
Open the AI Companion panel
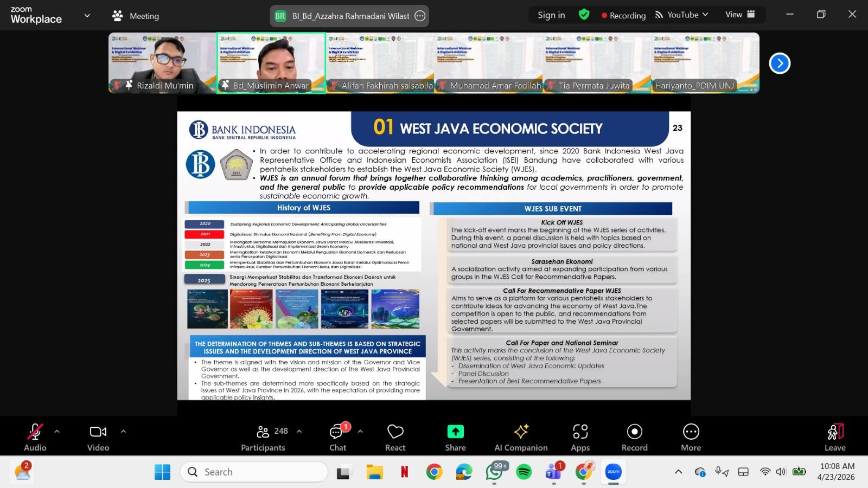point(521,437)
